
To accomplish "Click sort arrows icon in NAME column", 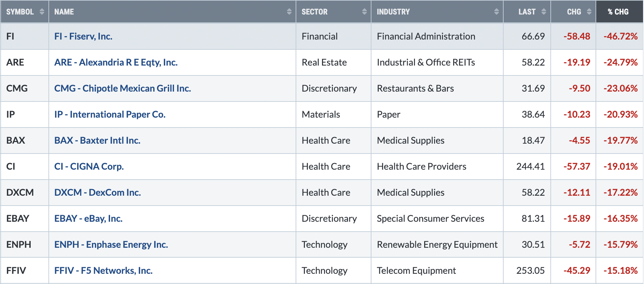I will tap(289, 12).
